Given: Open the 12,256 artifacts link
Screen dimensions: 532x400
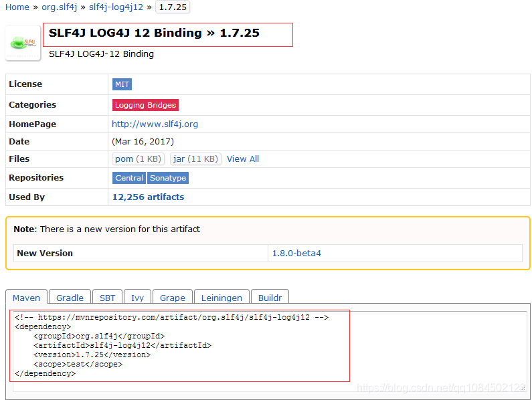Looking at the screenshot, I should [148, 197].
